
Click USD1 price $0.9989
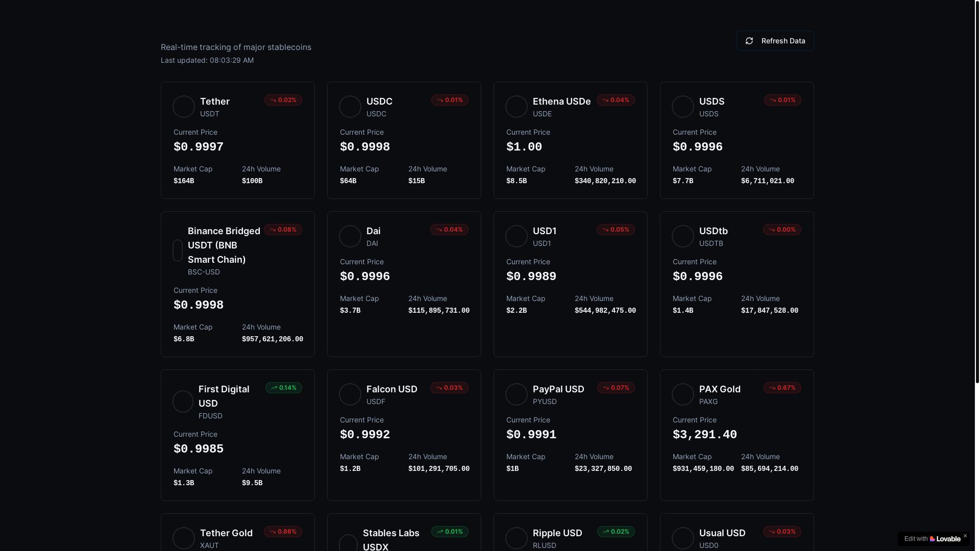(x=531, y=277)
